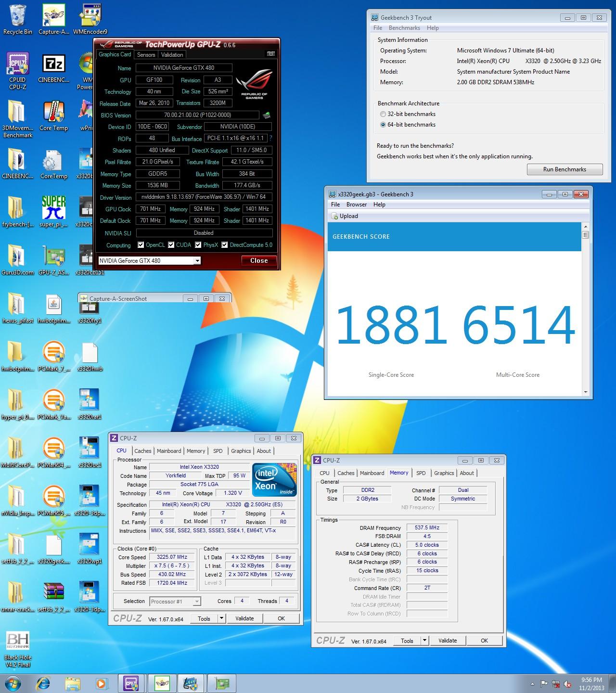Click Close button in GPU-Z
The height and width of the screenshot is (693, 616).
click(259, 260)
